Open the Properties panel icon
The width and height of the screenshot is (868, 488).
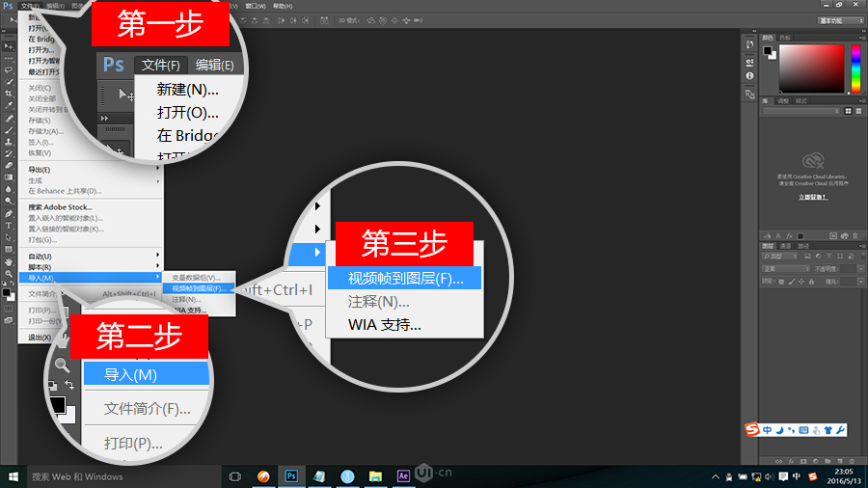pyautogui.click(x=749, y=62)
